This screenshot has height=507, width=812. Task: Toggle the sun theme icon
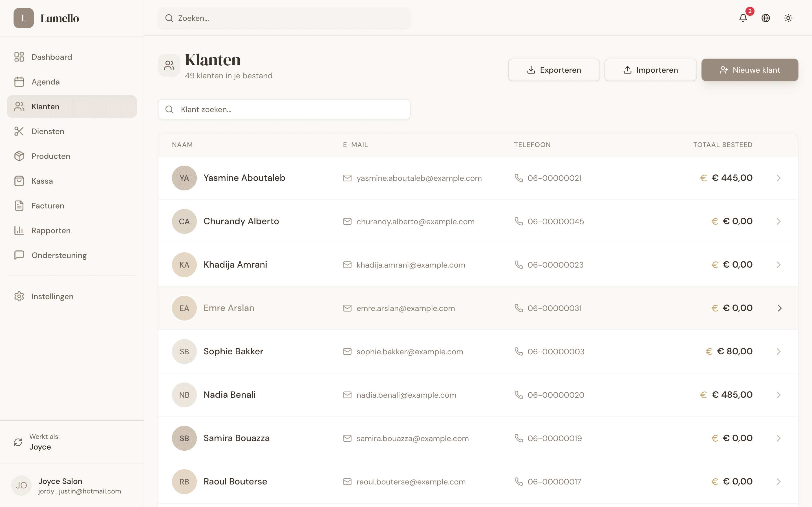(x=788, y=18)
